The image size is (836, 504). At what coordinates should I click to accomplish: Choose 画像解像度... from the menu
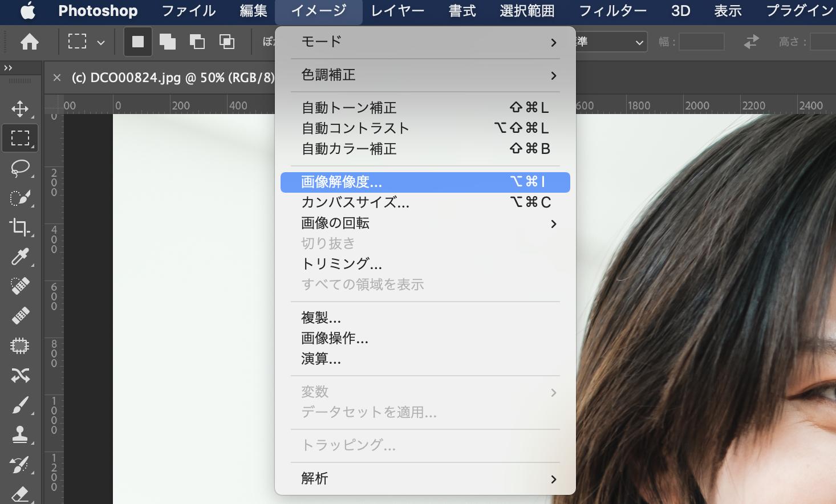click(425, 182)
